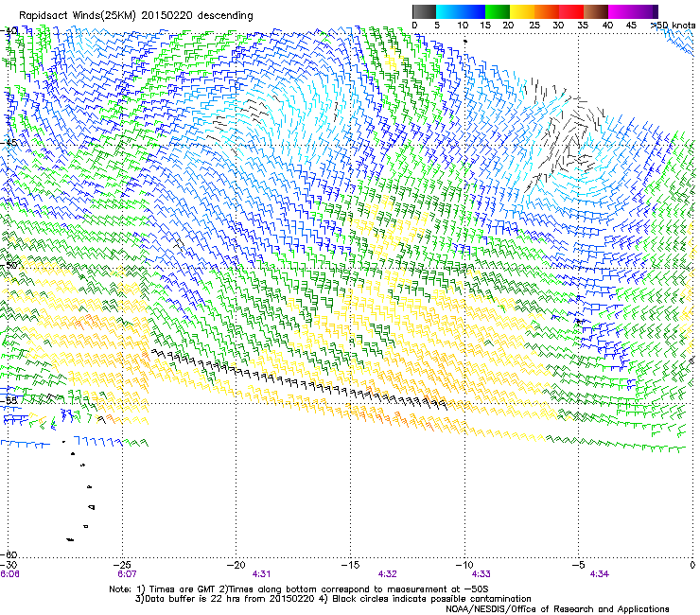Click the latitude label '-45'

point(9,143)
